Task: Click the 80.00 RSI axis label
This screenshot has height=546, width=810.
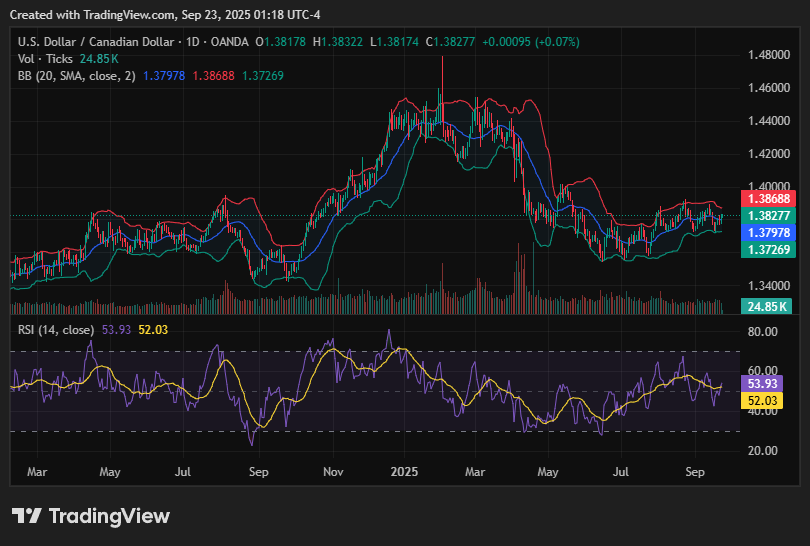Action: point(762,332)
